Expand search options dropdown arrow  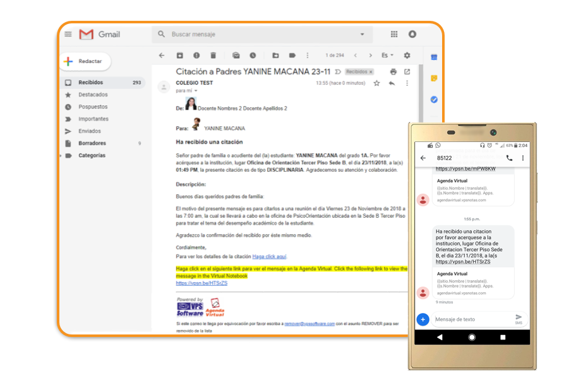[x=363, y=34]
